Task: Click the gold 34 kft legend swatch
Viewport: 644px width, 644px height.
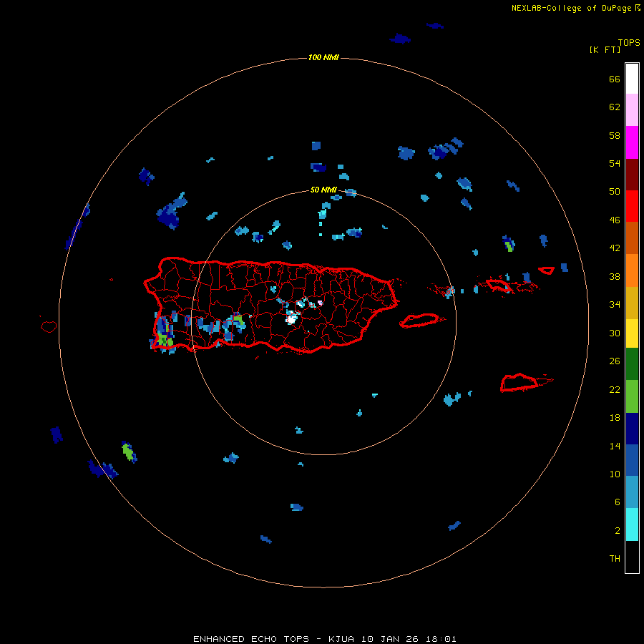Action: click(632, 303)
